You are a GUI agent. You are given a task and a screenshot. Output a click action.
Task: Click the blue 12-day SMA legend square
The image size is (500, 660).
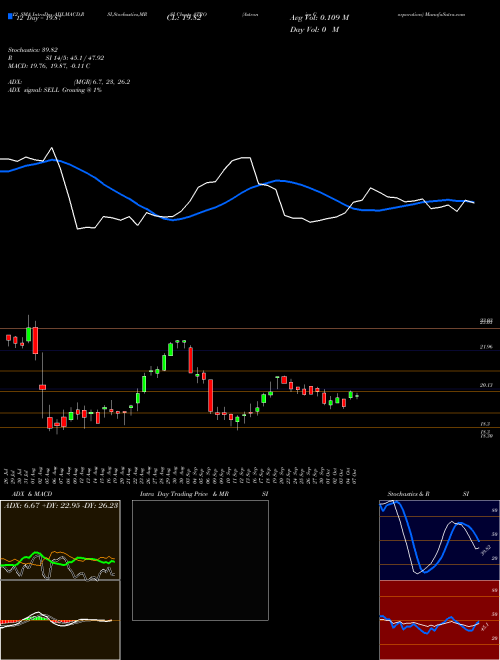coord(10,16)
